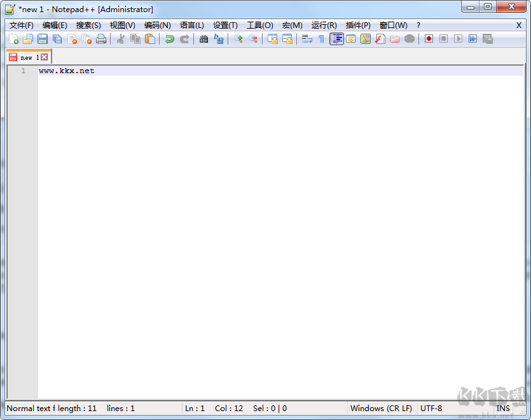This screenshot has height=420, width=531.
Task: Open the 宏(M) macro menu
Action: tap(291, 25)
